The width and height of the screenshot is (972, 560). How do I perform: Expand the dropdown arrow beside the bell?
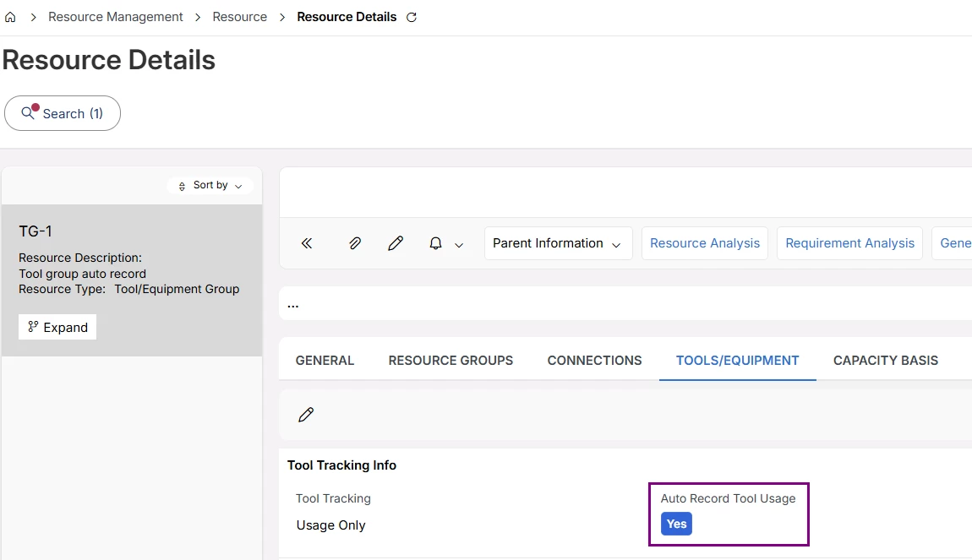(459, 245)
